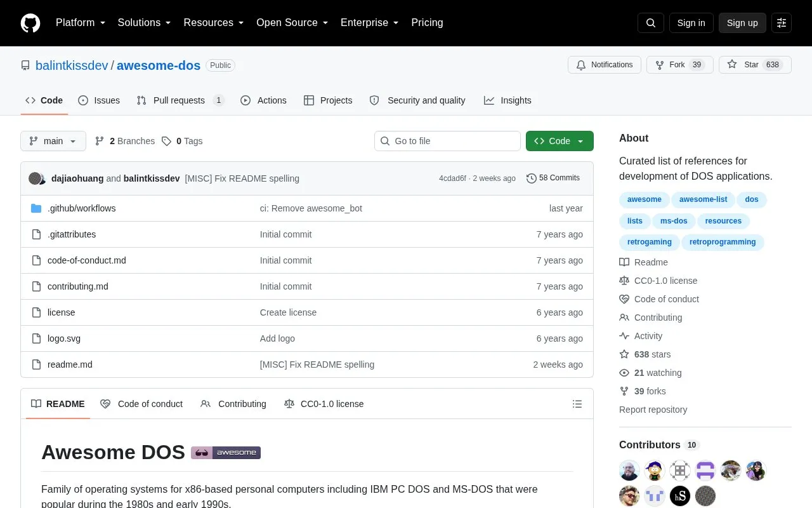Open the .github/workflows folder icon
The height and width of the screenshot is (508, 812).
[36, 208]
